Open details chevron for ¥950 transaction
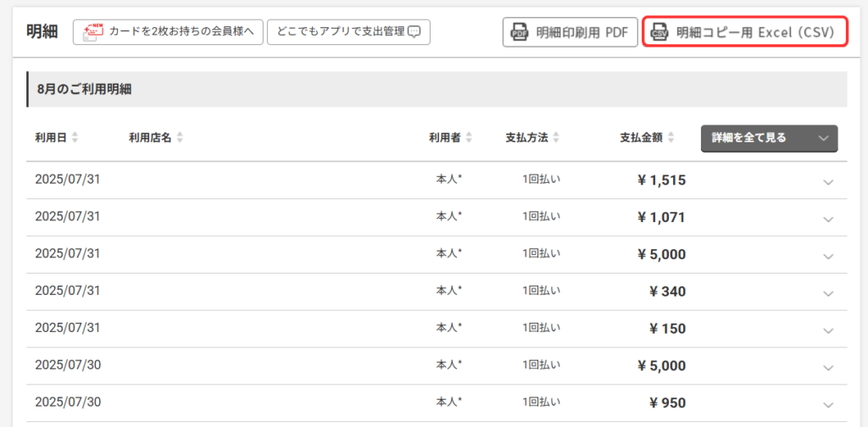Viewport: 868px width, 427px height. click(828, 404)
